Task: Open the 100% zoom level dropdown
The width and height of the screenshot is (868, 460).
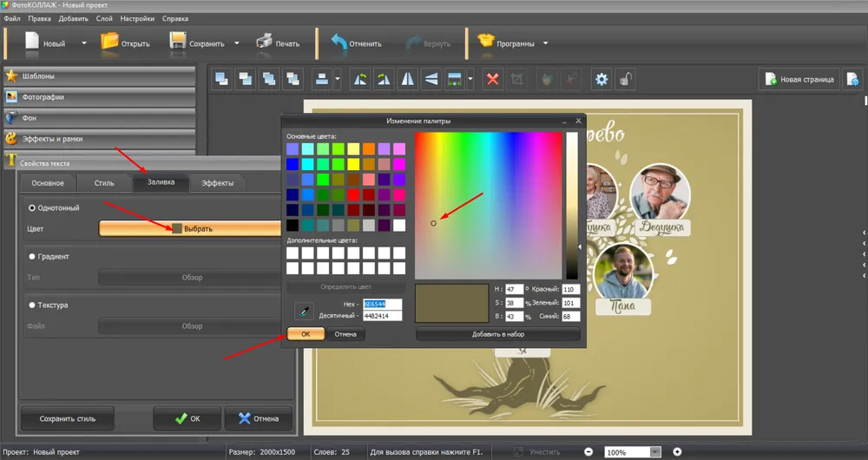Action: [x=655, y=452]
